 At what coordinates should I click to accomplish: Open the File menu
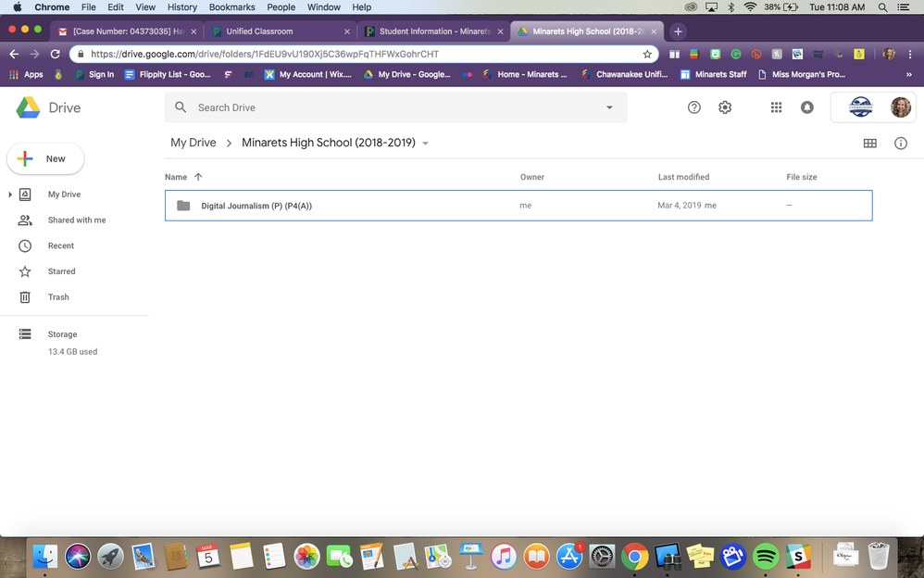coord(88,7)
